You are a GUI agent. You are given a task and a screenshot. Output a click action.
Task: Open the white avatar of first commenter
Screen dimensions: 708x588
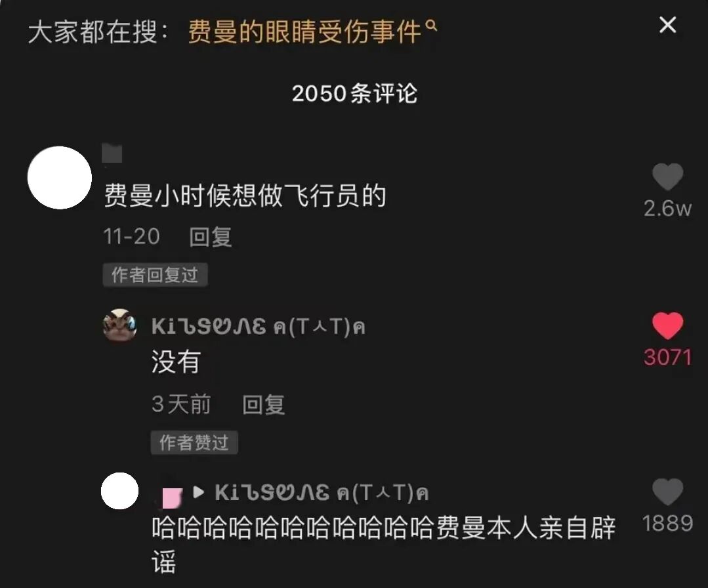pos(60,177)
